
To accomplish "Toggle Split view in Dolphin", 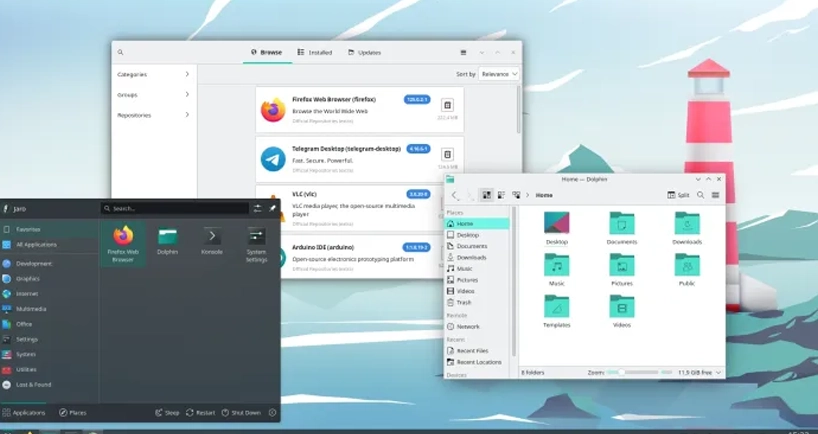I will pos(678,195).
